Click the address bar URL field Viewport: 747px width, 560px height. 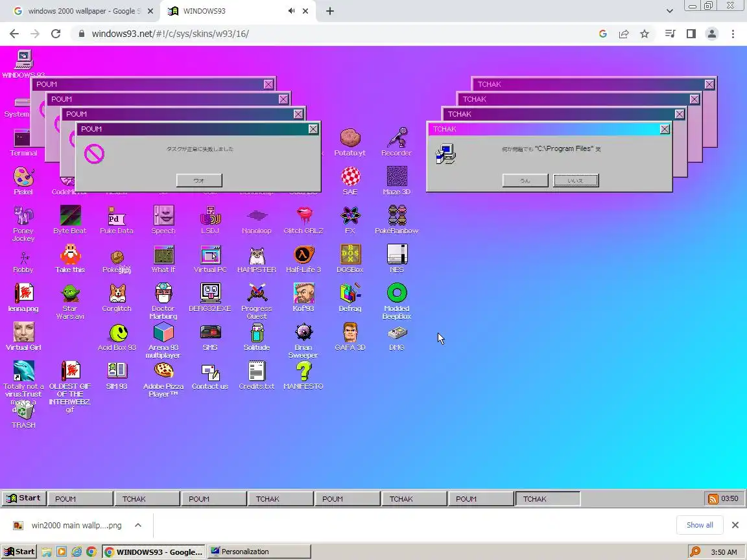pos(333,34)
